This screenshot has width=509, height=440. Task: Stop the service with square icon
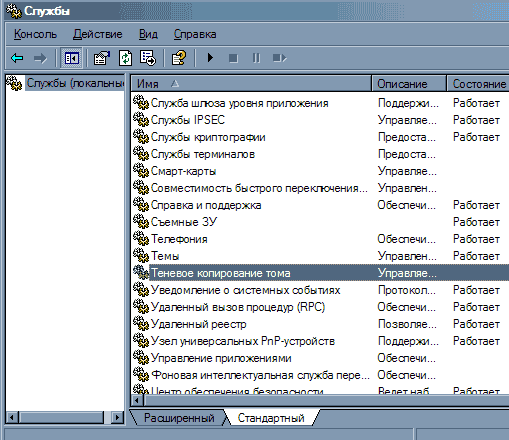point(233,58)
